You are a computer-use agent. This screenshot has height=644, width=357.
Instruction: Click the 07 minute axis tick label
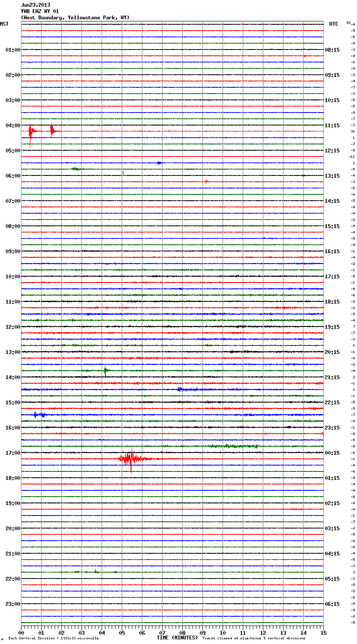click(162, 633)
